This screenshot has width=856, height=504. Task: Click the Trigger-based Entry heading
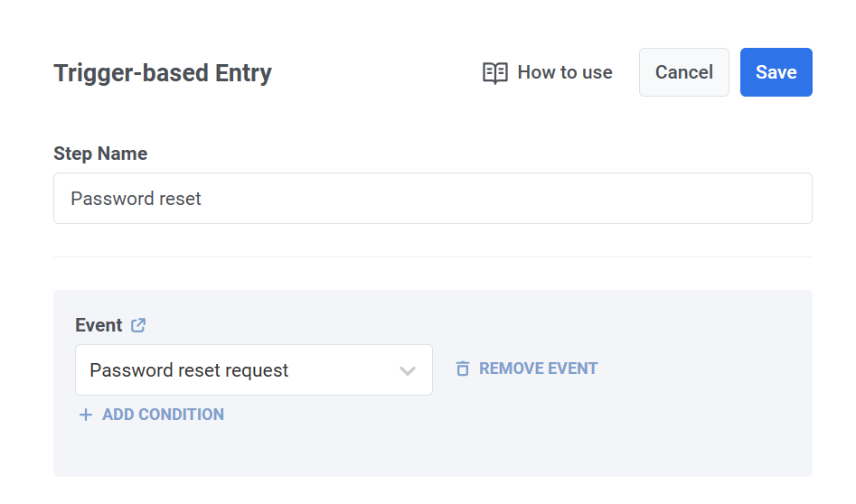pyautogui.click(x=163, y=73)
